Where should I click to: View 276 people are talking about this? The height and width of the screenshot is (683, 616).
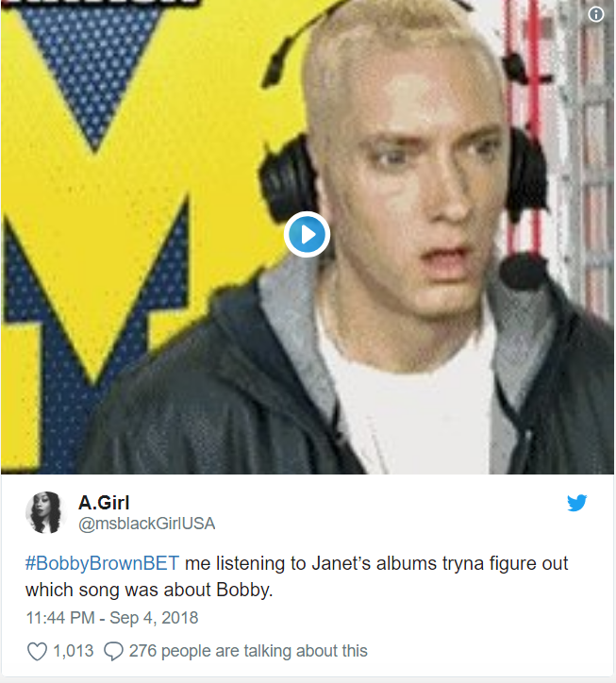pos(248,651)
